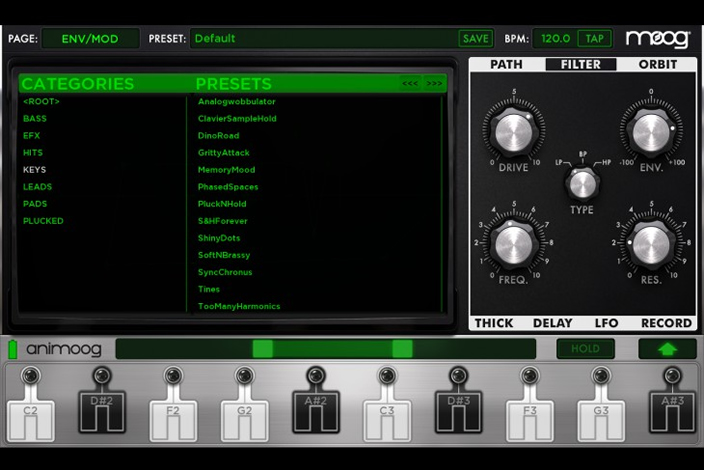704x470 pixels.
Task: Click the SAVE preset button
Action: (475, 39)
